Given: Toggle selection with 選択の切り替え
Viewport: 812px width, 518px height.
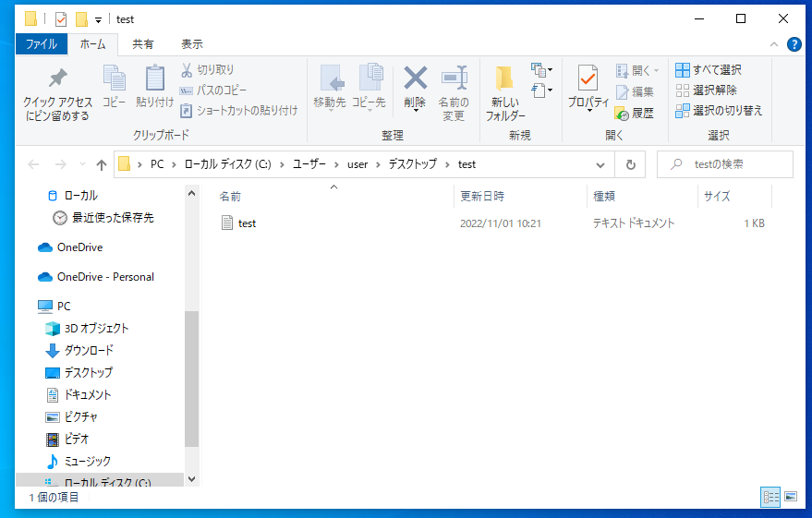Looking at the screenshot, I should (x=719, y=111).
